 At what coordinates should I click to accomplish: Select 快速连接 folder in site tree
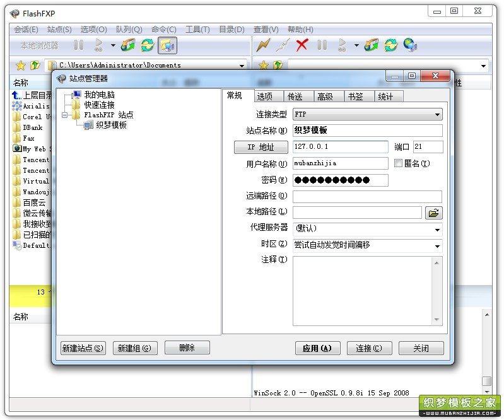[99, 105]
